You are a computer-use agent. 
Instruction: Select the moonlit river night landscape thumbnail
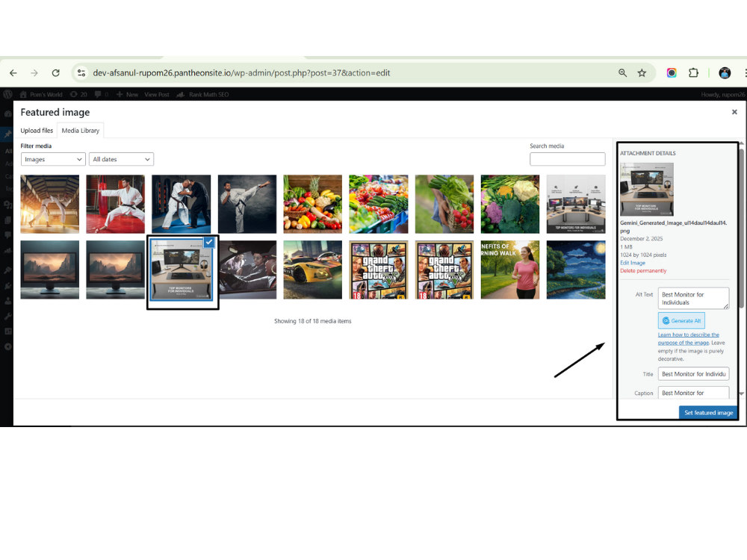click(x=575, y=270)
